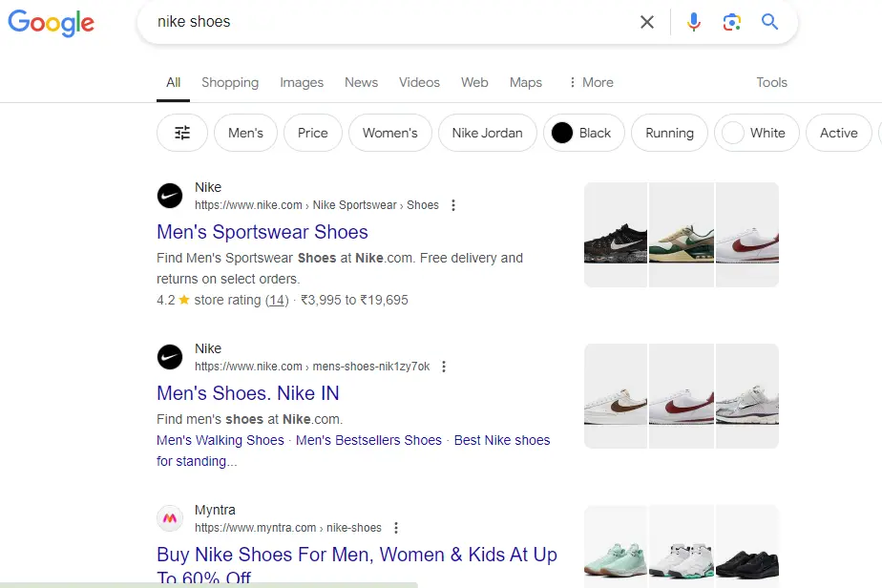
Task: Open the three-dot menu on Men's Sportswear Shoes
Action: coord(452,204)
